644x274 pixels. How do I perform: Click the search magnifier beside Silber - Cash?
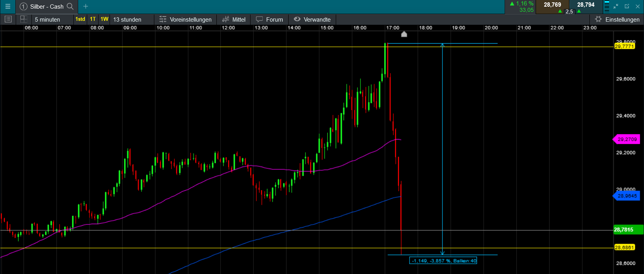tap(70, 6)
